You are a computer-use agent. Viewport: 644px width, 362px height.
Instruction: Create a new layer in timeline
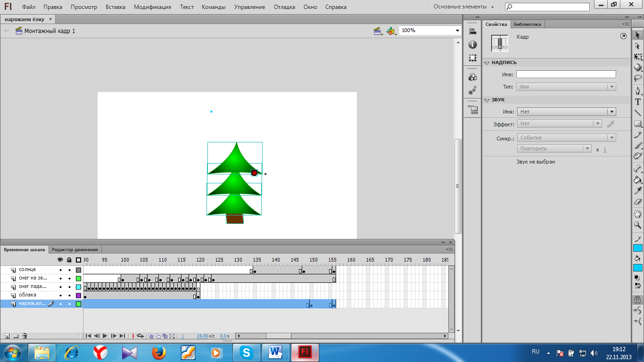pos(7,336)
